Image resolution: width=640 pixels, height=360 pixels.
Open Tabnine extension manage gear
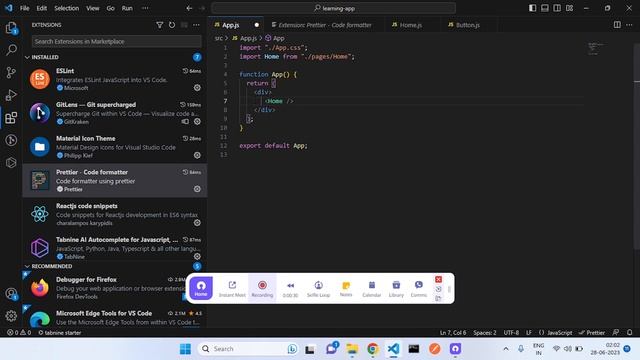tap(197, 256)
